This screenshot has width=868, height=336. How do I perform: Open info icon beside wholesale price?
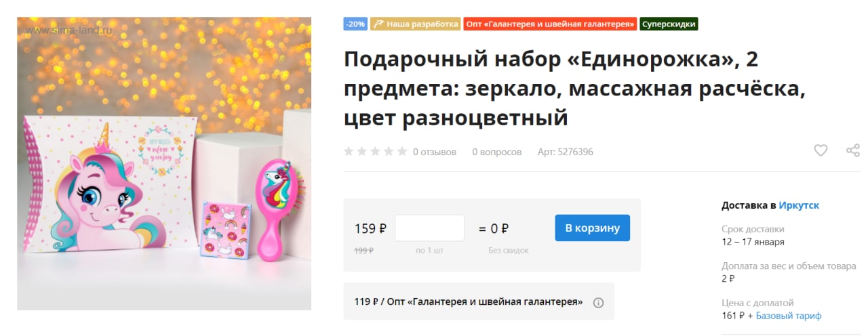click(x=598, y=303)
